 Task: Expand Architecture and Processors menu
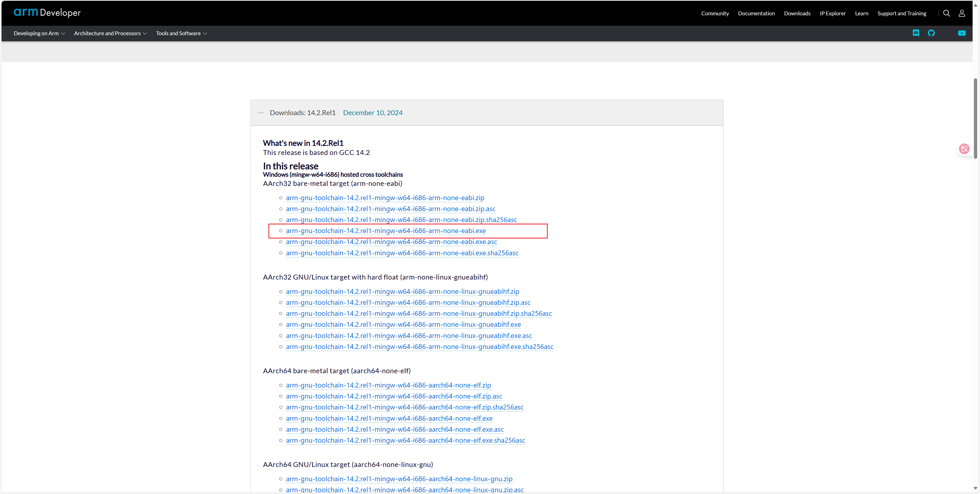[x=110, y=33]
